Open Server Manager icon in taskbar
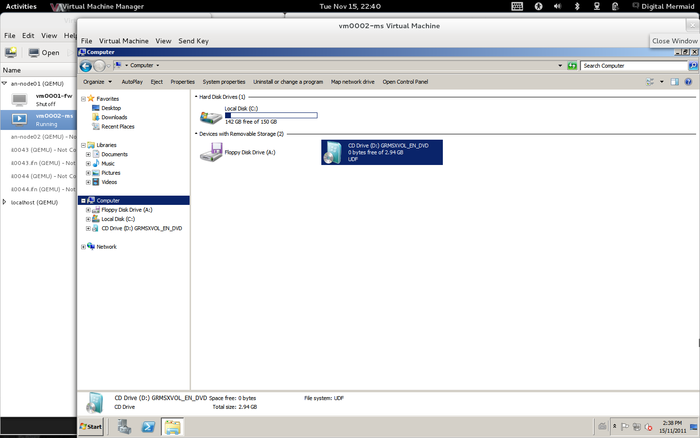 (125, 427)
